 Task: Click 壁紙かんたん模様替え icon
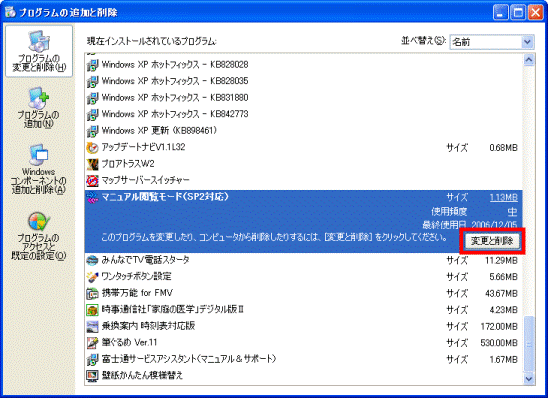pyautogui.click(x=92, y=376)
